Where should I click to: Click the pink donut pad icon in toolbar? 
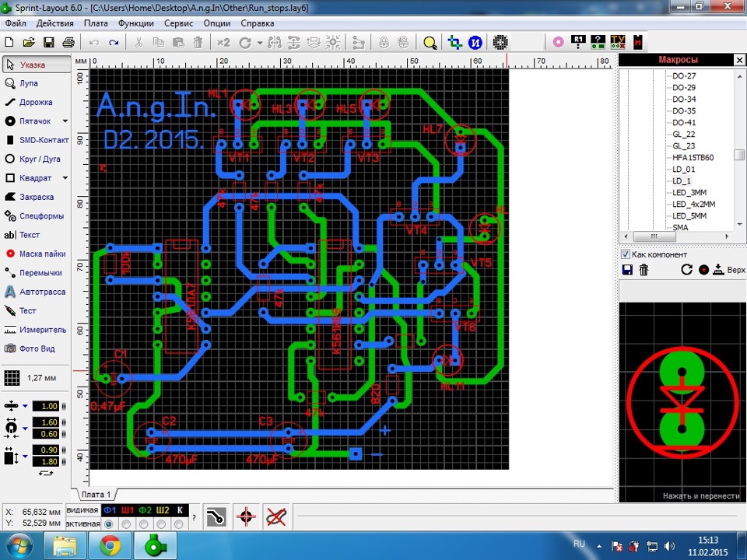tap(559, 42)
